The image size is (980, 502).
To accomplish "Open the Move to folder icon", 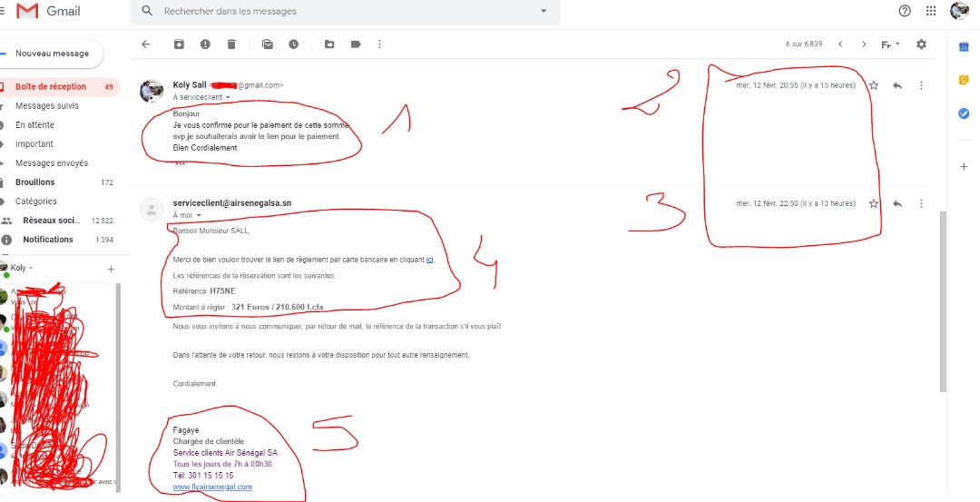I will [x=329, y=44].
